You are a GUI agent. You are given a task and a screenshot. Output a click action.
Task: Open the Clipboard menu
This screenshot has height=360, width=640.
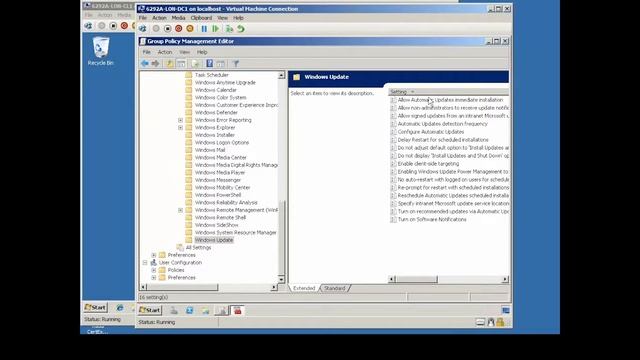[x=201, y=18]
